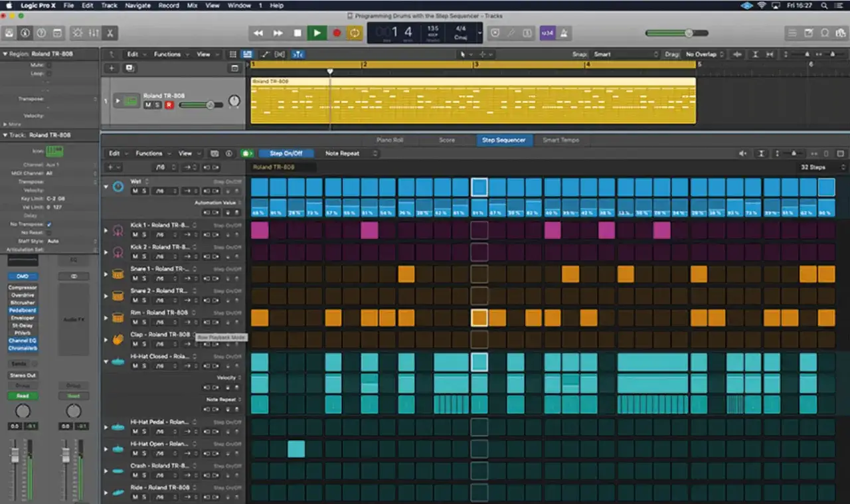The height and width of the screenshot is (504, 850).
Task: Select the yellow Roland TR-808 region in Tracks
Action: point(473,101)
